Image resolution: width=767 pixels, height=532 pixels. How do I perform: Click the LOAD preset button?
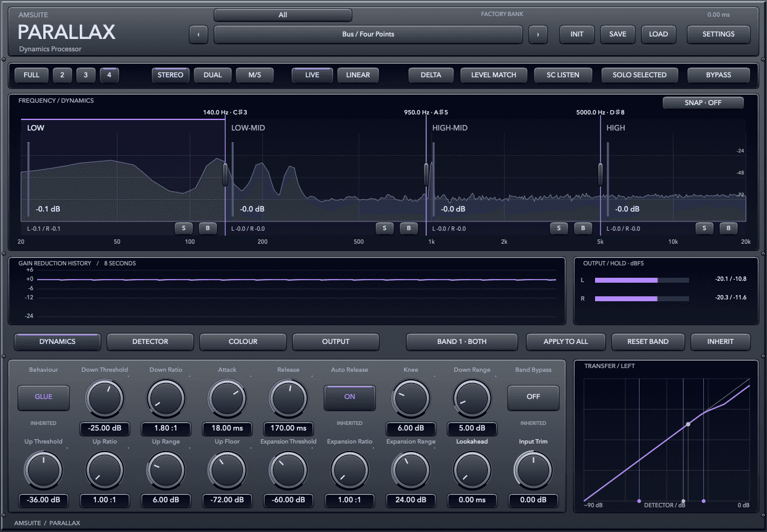pyautogui.click(x=659, y=35)
